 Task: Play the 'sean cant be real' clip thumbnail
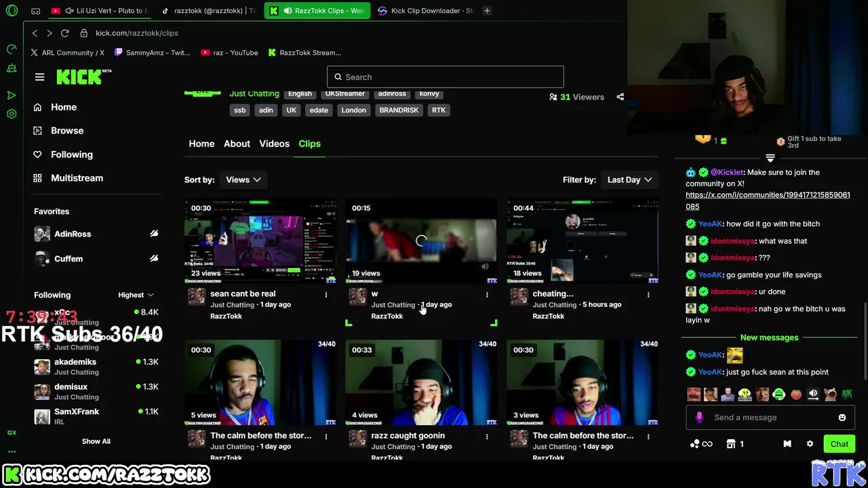(x=260, y=241)
